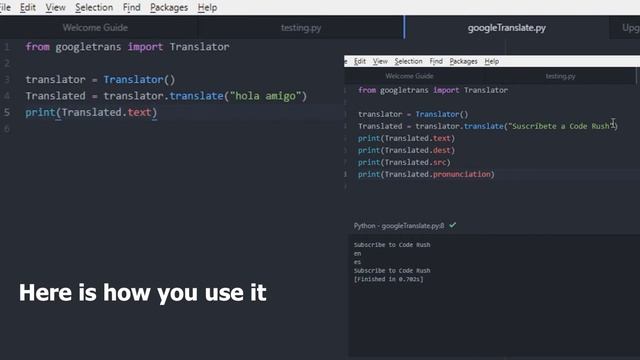Switch to the testing.py tab

pyautogui.click(x=301, y=28)
